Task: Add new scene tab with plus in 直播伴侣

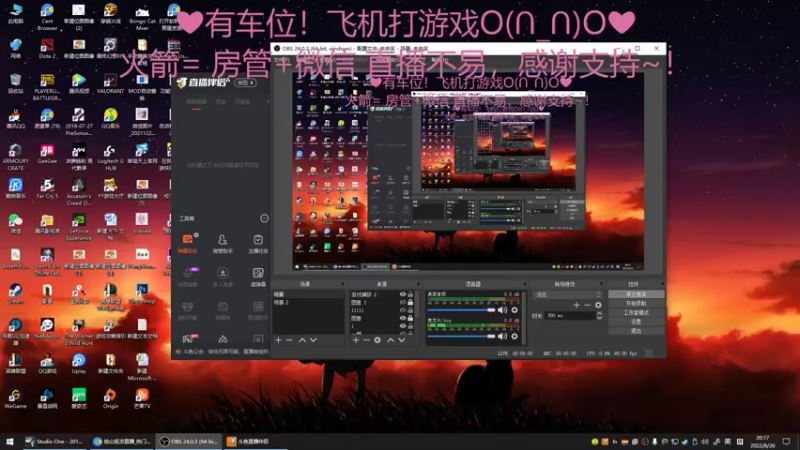Action: click(x=268, y=102)
